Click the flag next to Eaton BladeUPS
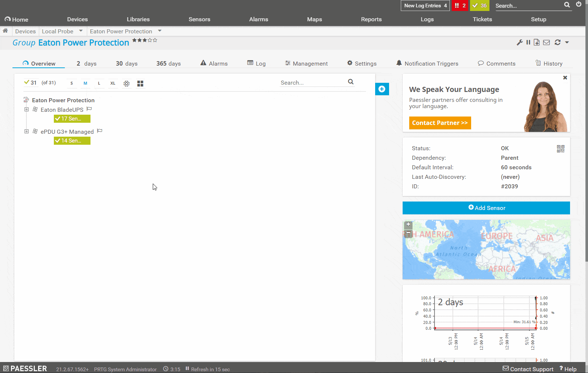Viewport: 588px width, 373px height. [89, 109]
